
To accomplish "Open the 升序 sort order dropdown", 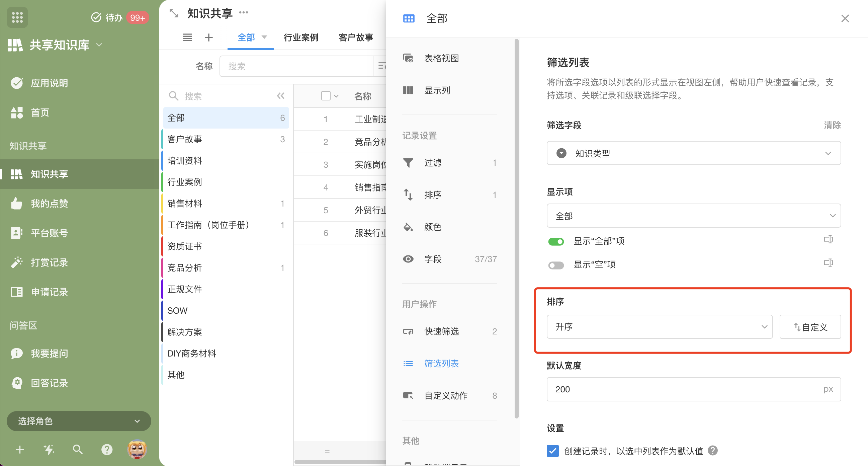I will 660,327.
